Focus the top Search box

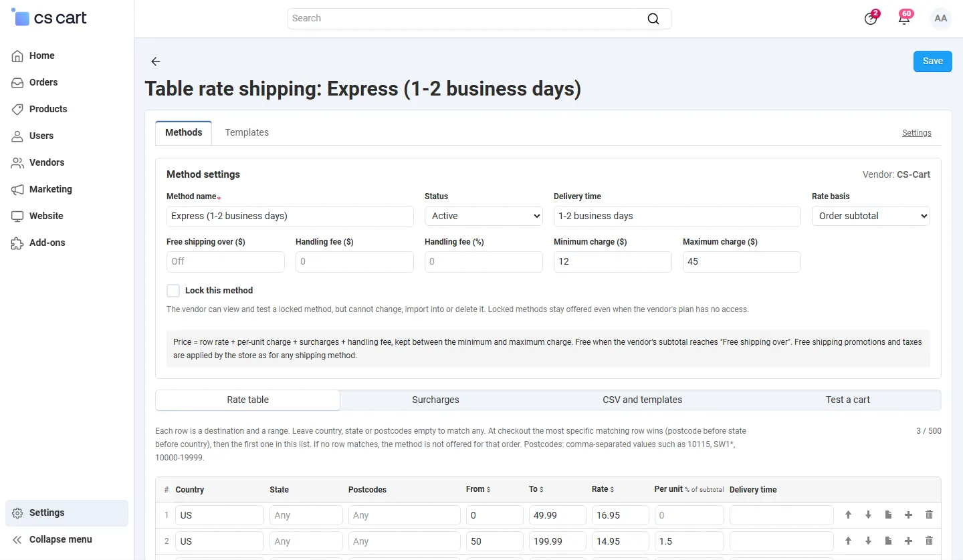point(479,19)
